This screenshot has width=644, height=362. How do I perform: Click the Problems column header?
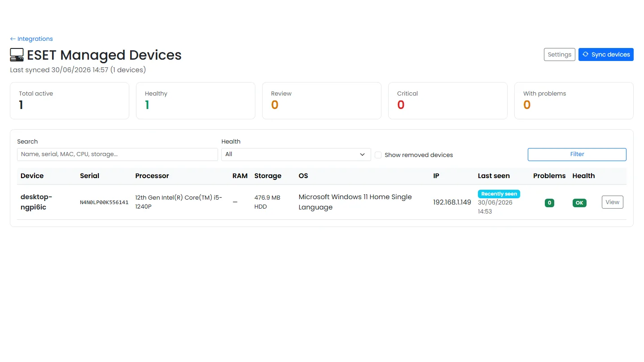coord(549,176)
